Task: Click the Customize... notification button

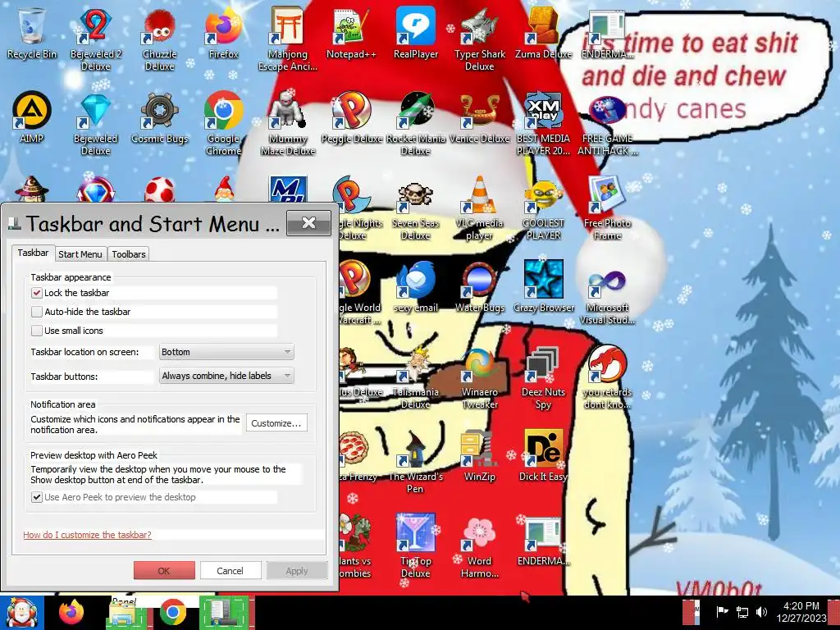Action: click(276, 423)
